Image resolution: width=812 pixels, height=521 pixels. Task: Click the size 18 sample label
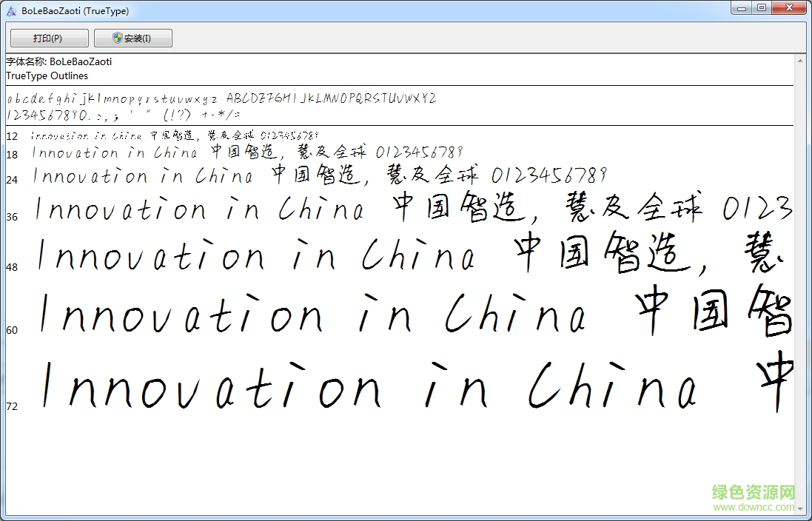pos(12,155)
